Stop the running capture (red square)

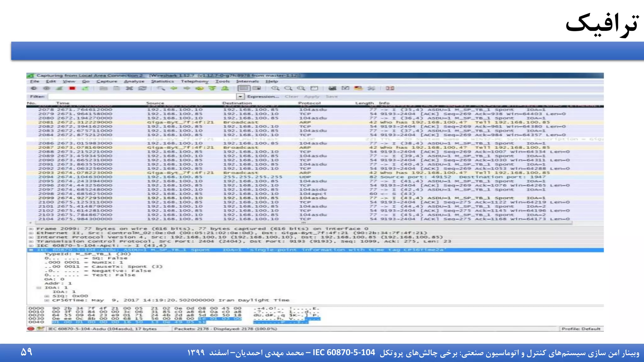coord(72,88)
